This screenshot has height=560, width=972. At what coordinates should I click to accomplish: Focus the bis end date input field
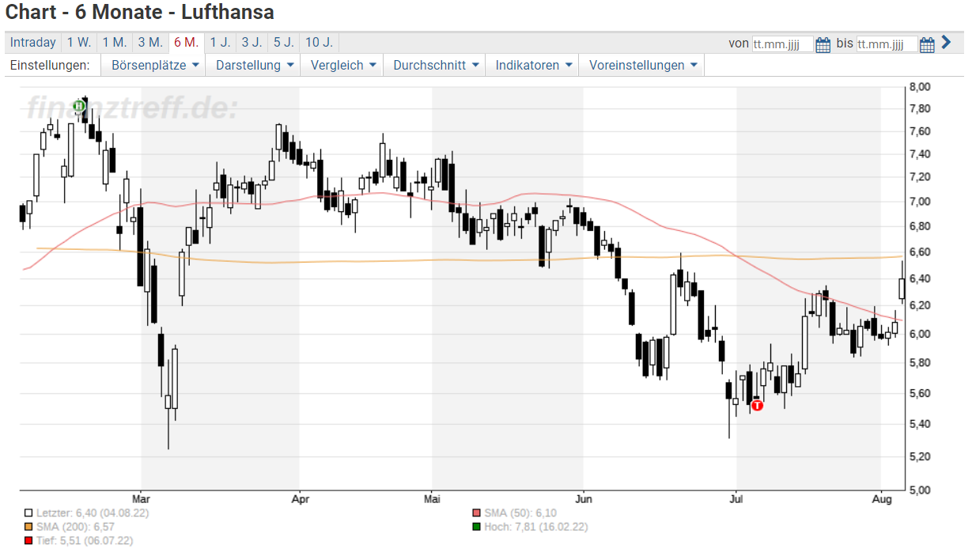pyautogui.click(x=887, y=44)
